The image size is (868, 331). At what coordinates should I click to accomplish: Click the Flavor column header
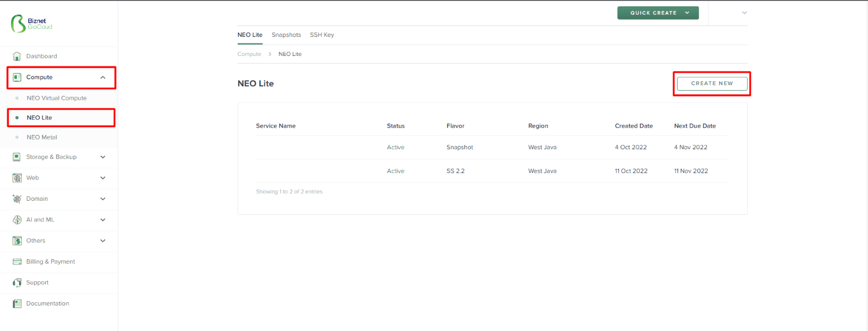(455, 126)
